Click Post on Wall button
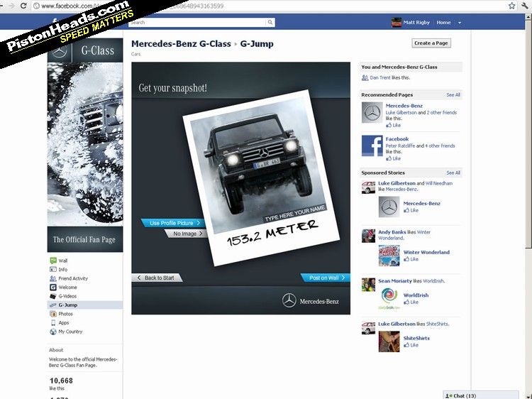 (326, 278)
